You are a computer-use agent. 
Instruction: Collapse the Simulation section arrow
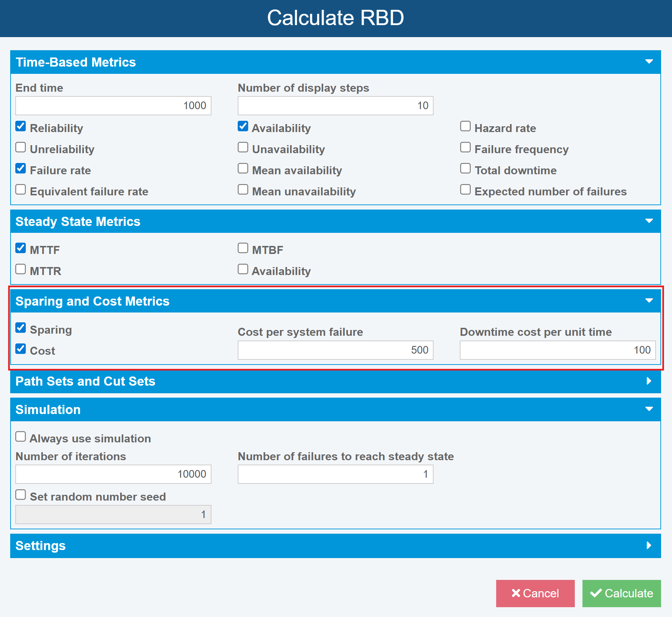point(649,409)
